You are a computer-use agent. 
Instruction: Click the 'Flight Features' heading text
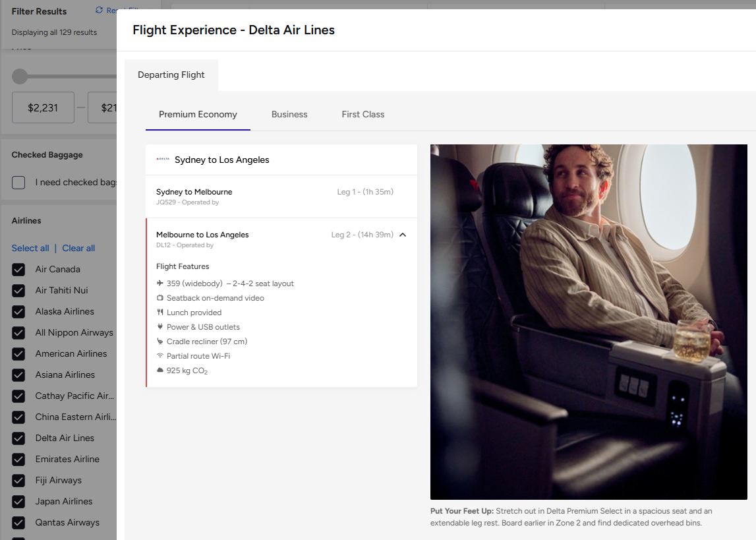(183, 266)
